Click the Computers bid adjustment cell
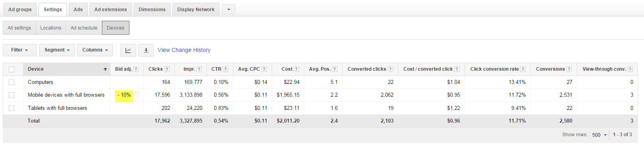 click(x=127, y=82)
